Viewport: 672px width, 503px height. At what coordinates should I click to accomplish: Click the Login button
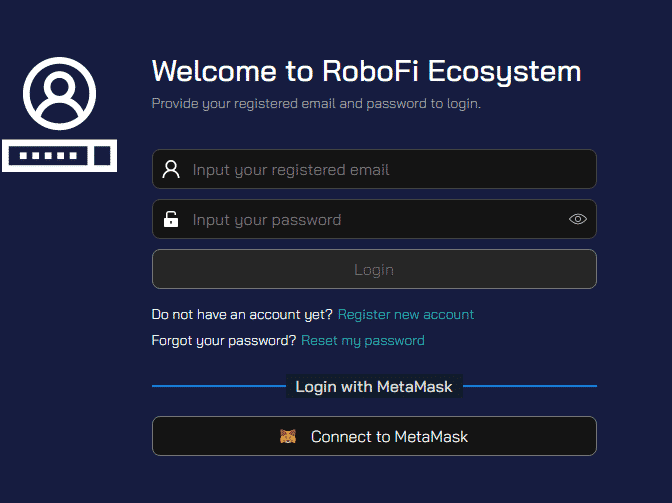click(x=374, y=269)
